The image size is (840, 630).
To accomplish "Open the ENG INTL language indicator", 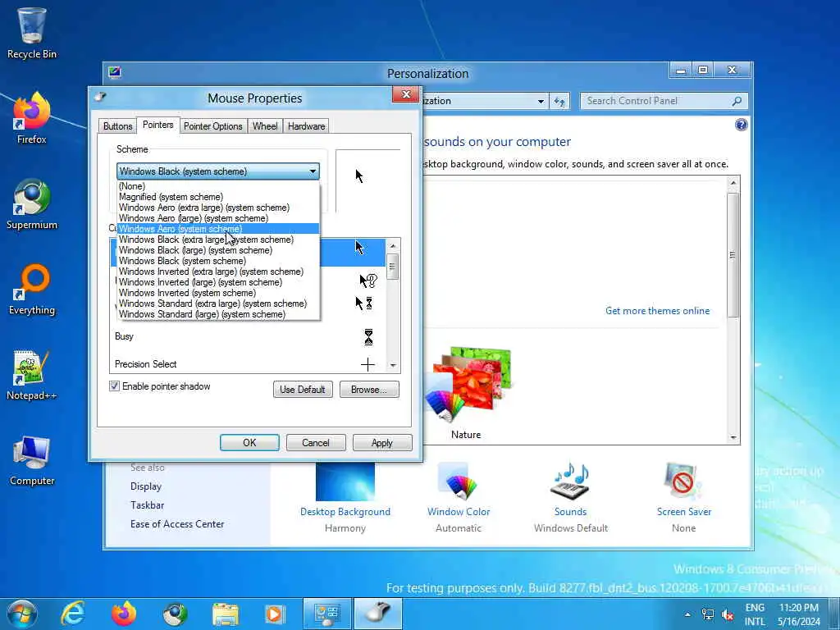I will click(755, 614).
